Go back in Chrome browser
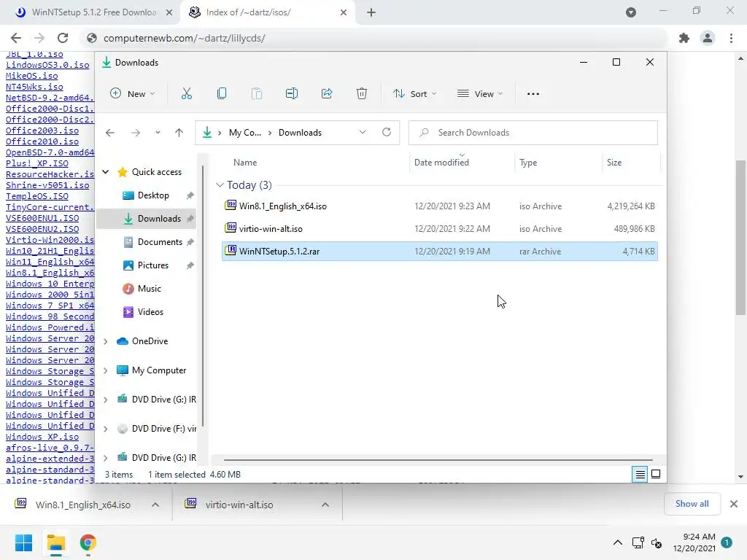The image size is (747, 560). tap(16, 38)
